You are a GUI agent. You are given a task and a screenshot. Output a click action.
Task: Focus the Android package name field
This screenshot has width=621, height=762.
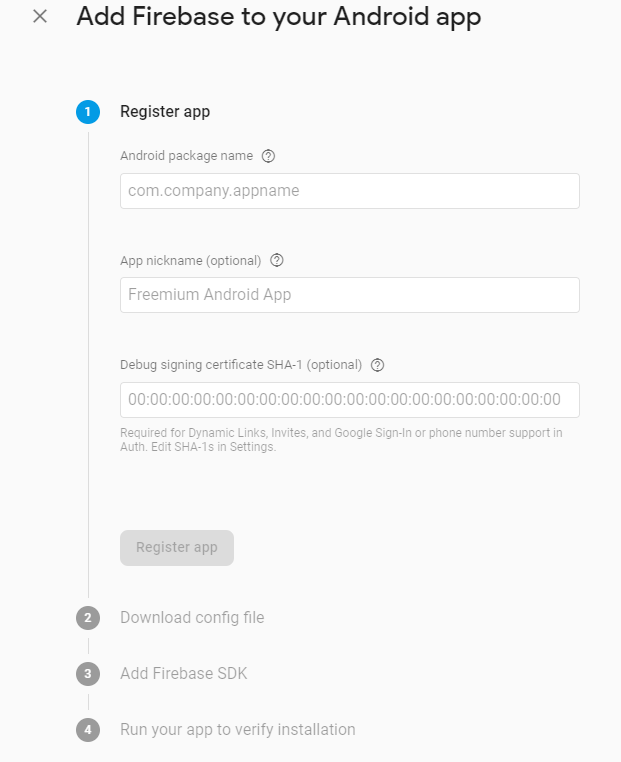click(x=350, y=191)
